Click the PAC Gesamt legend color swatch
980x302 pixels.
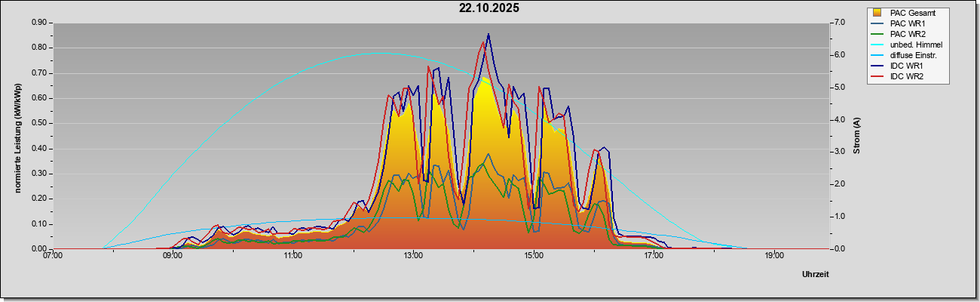click(877, 13)
